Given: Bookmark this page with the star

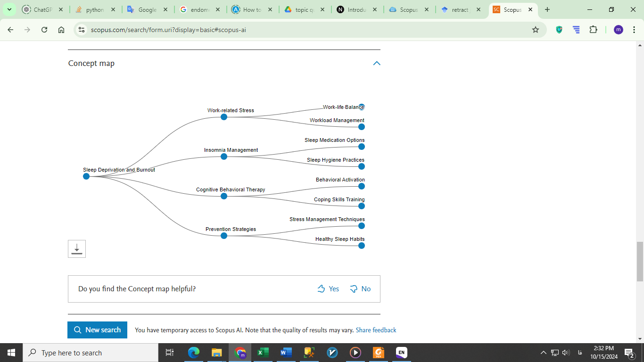Looking at the screenshot, I should [x=536, y=30].
